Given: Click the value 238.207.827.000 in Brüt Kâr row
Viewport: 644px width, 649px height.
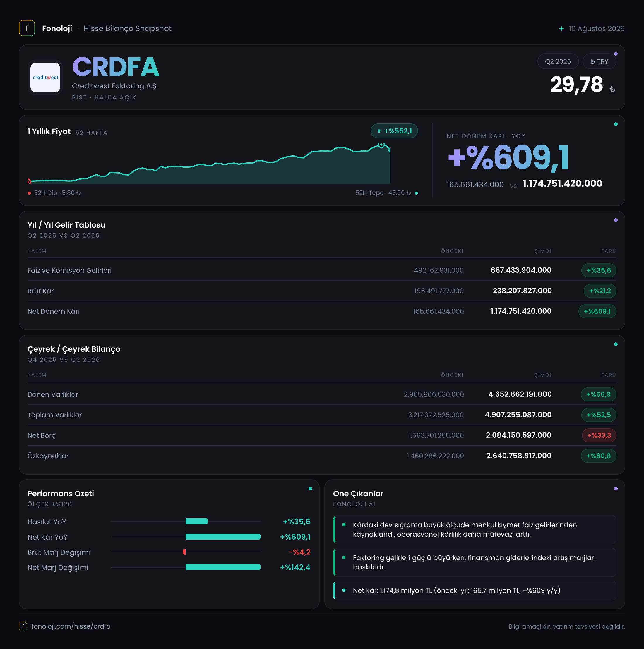Looking at the screenshot, I should click(522, 291).
